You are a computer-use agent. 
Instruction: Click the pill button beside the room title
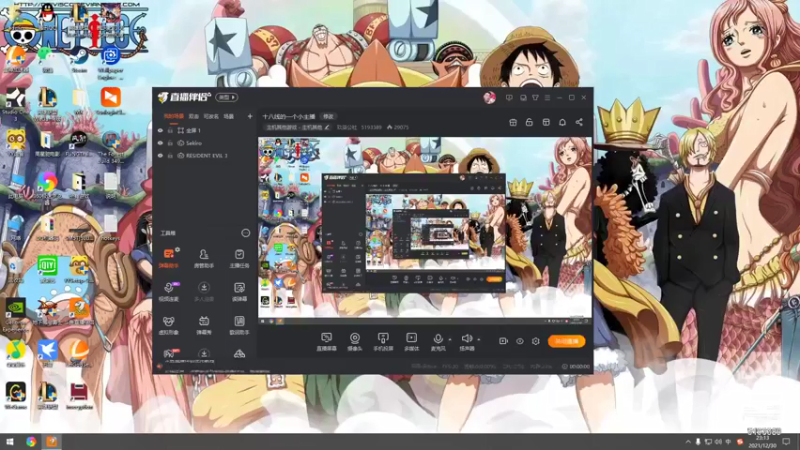coord(328,116)
